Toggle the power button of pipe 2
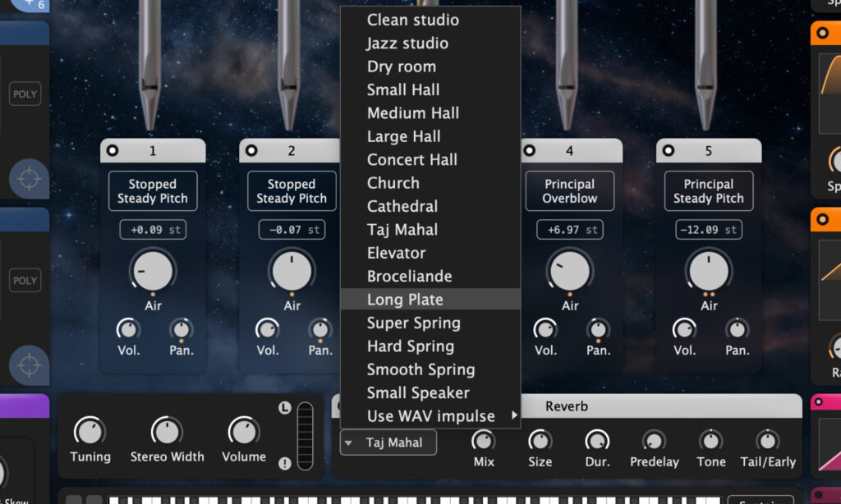The image size is (841, 504). pyautogui.click(x=251, y=151)
